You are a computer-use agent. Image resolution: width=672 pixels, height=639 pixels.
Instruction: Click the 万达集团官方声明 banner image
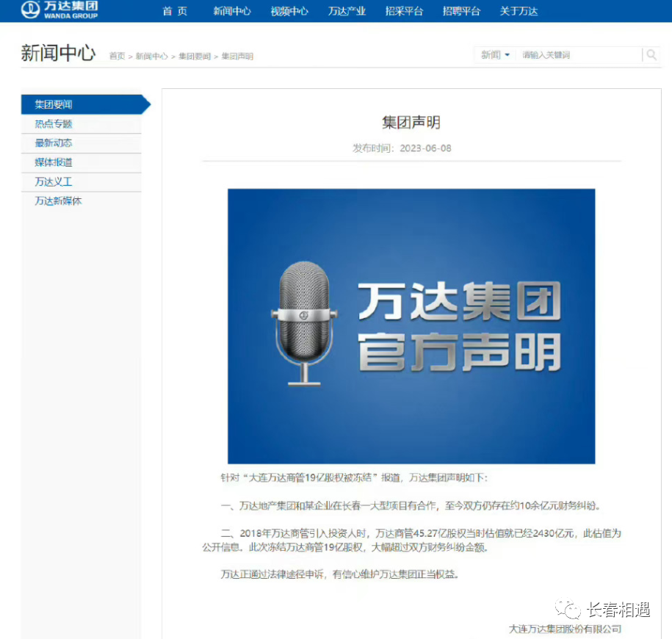(411, 326)
